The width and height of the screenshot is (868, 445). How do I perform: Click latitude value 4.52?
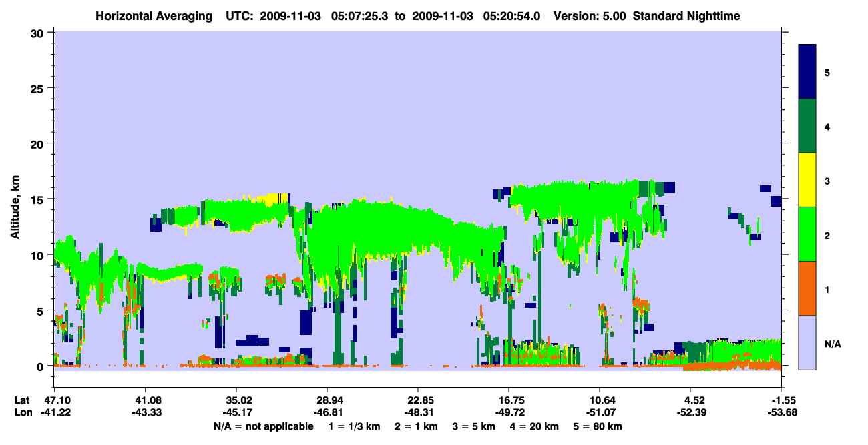coord(694,400)
